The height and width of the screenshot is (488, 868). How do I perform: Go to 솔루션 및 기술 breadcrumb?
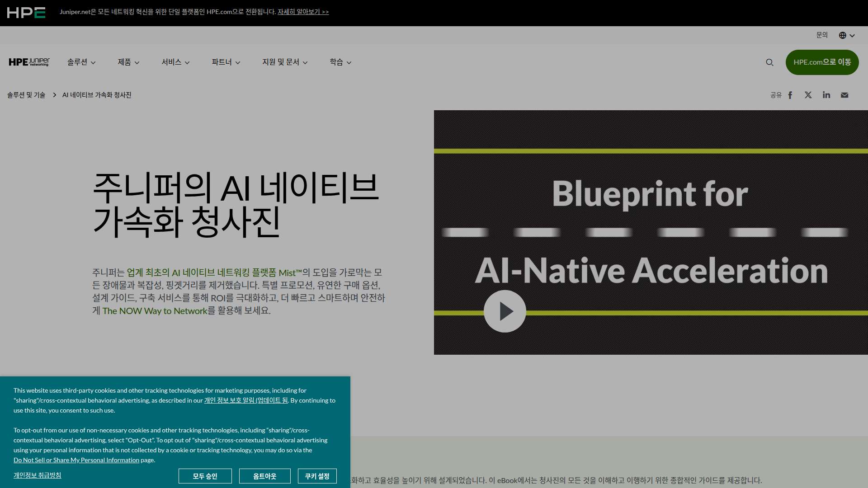26,95
